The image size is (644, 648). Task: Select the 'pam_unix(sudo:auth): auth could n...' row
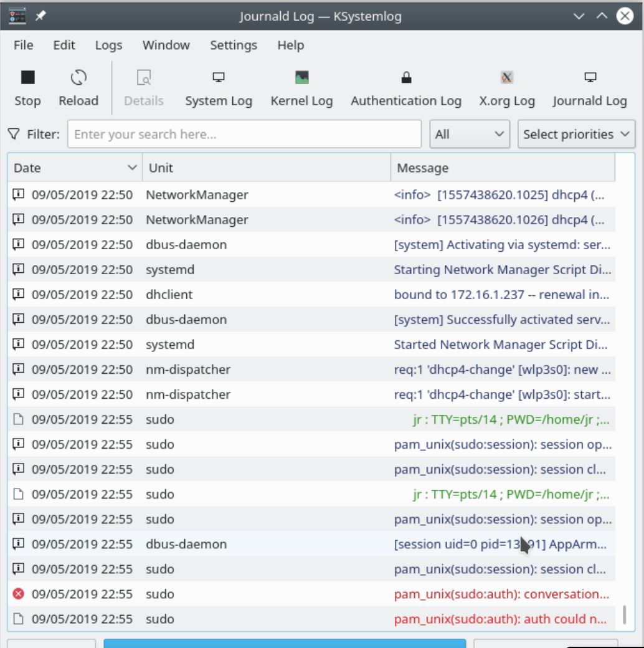(311, 619)
